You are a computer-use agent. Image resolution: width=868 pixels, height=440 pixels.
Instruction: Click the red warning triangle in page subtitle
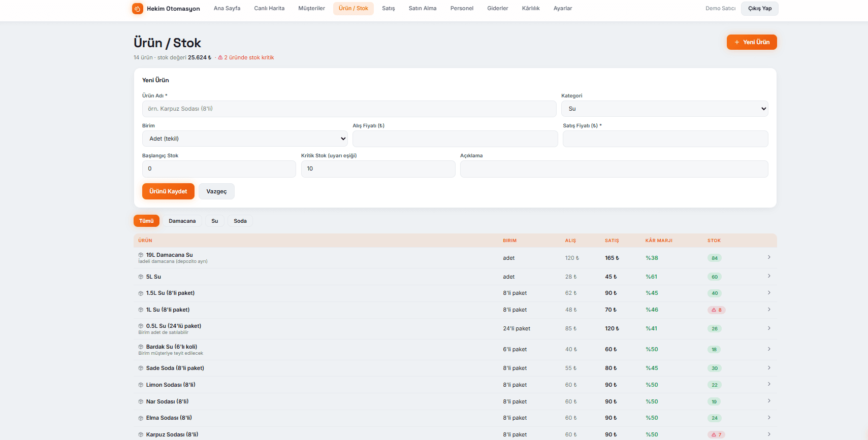pos(220,58)
